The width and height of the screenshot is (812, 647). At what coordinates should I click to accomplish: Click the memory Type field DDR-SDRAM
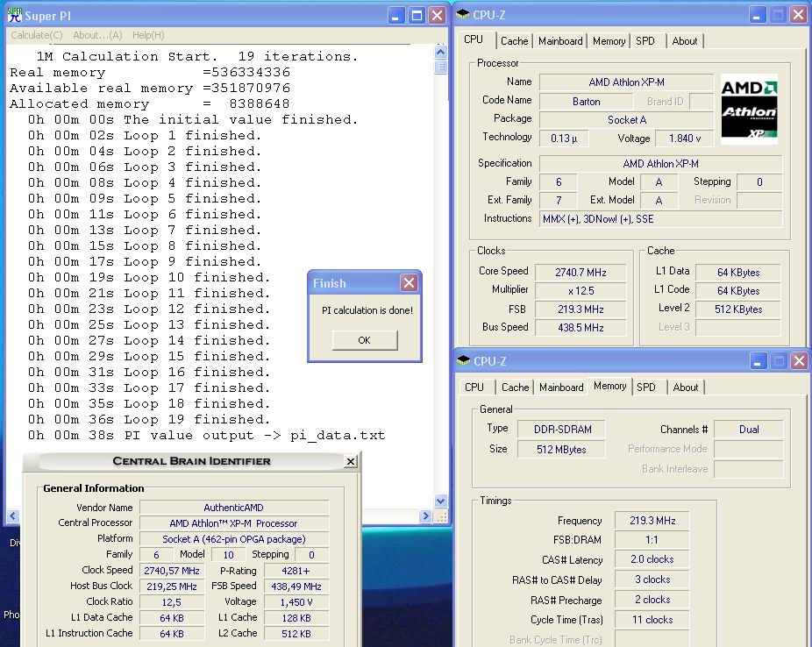[562, 429]
